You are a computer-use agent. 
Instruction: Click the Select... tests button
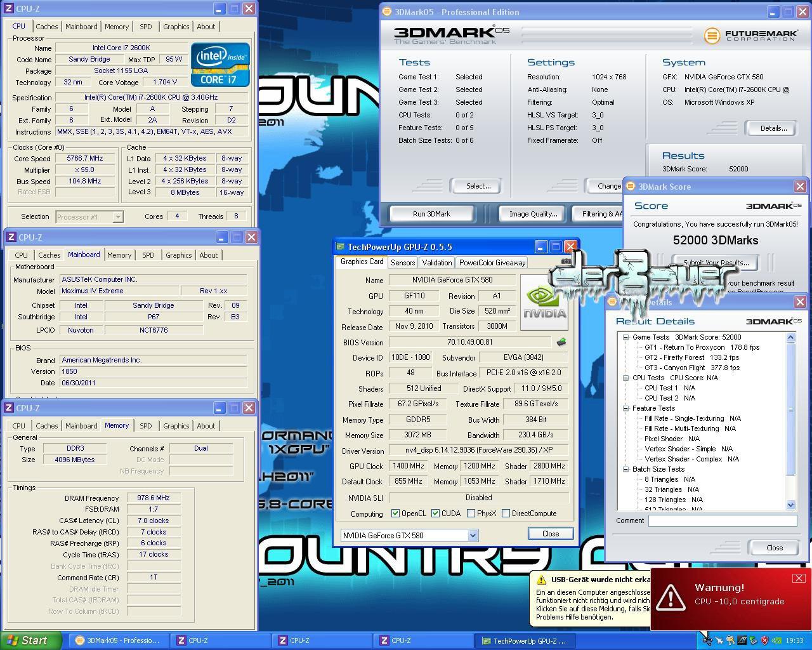(x=478, y=186)
